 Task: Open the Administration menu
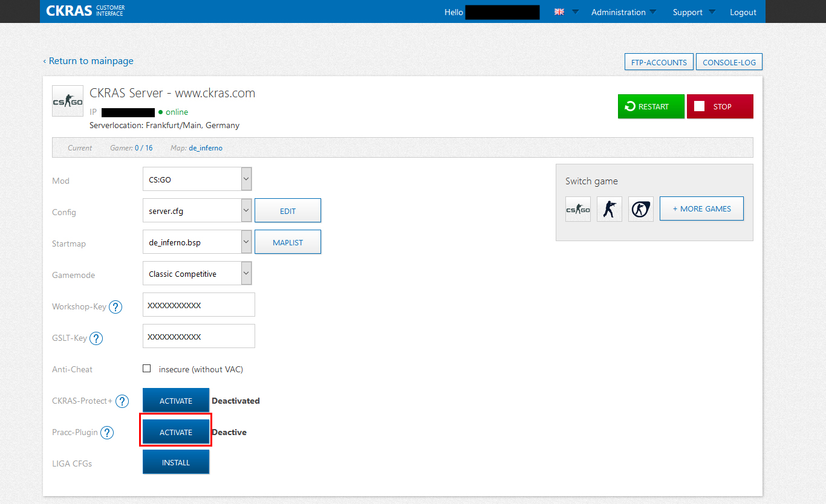pyautogui.click(x=623, y=12)
